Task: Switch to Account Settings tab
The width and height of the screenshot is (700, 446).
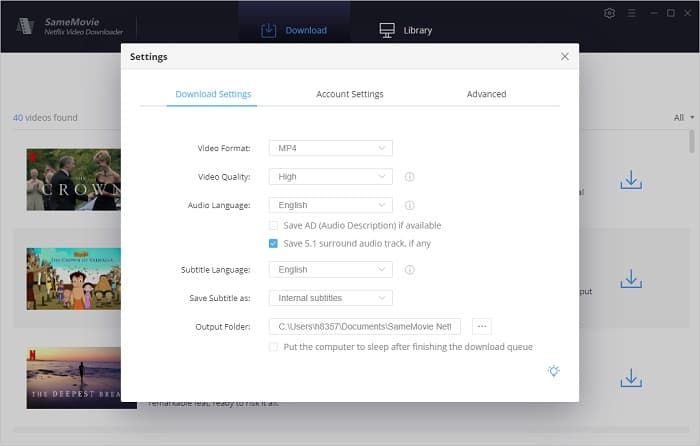Action: point(349,94)
